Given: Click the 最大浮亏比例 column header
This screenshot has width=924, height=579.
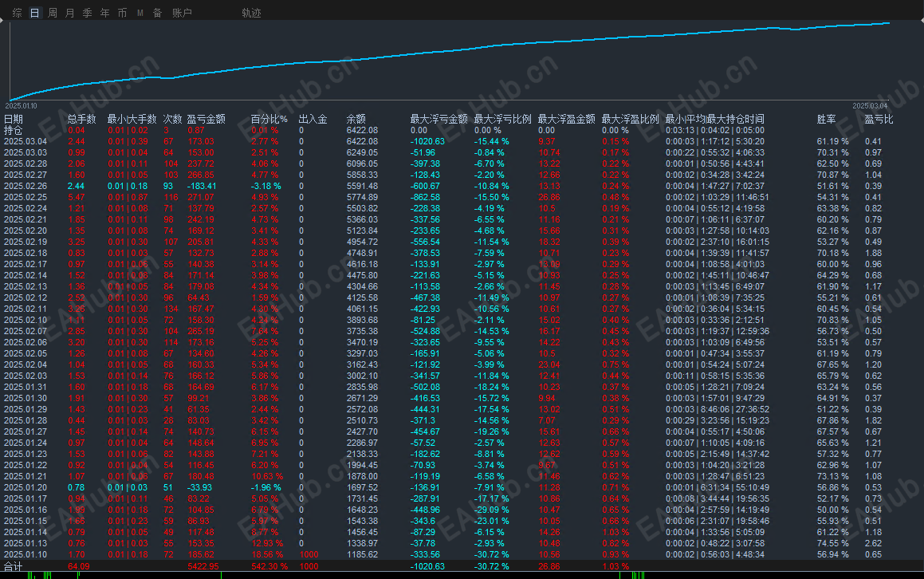Looking at the screenshot, I should tap(503, 119).
